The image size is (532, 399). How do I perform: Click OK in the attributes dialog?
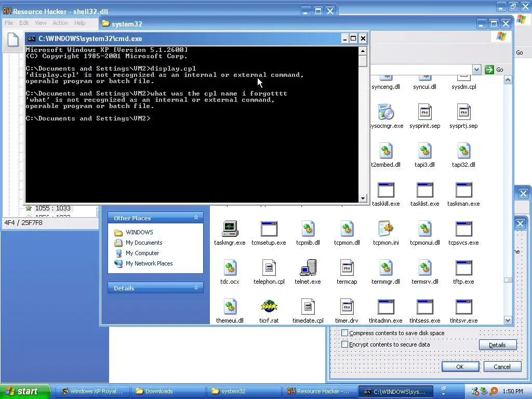tap(460, 367)
